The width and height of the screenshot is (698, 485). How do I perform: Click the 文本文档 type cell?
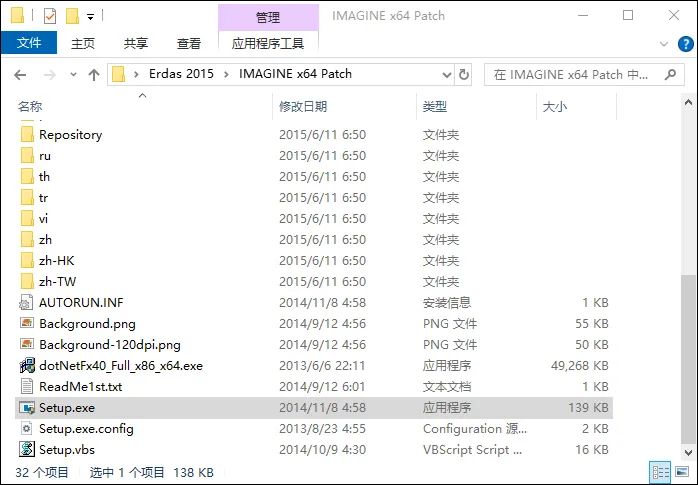point(447,387)
